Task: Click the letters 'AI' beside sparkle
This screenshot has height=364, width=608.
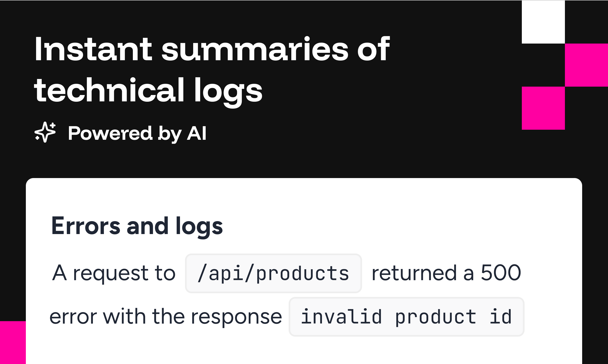Action: [x=197, y=133]
